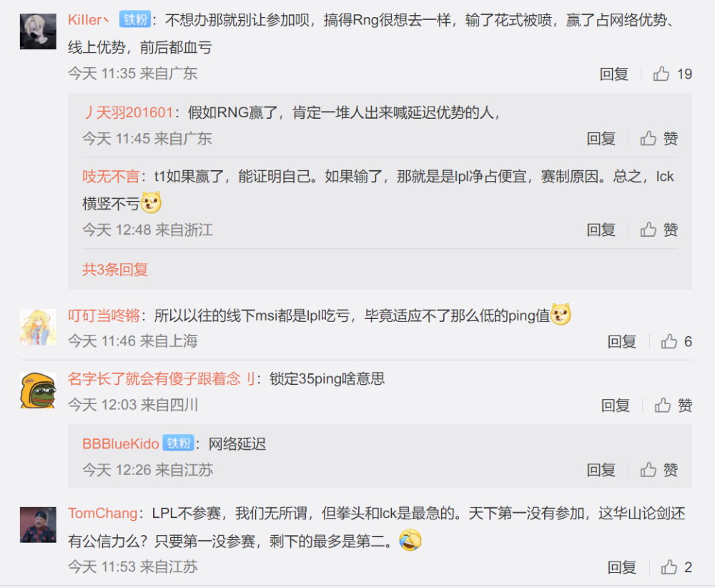Screen dimensions: 715x588
Task: Expand 共3条回复 replies
Action: pos(115,270)
